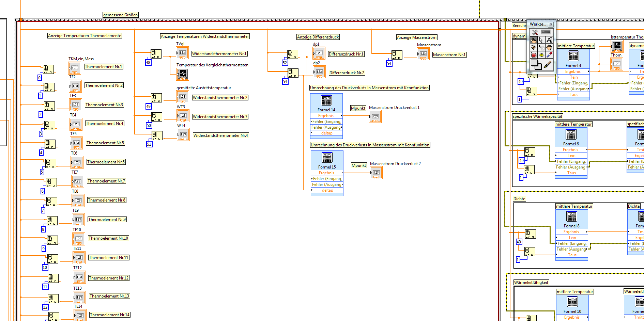Select the TE12 indicator terminal
Screen dimensions: 644x321
point(79,277)
